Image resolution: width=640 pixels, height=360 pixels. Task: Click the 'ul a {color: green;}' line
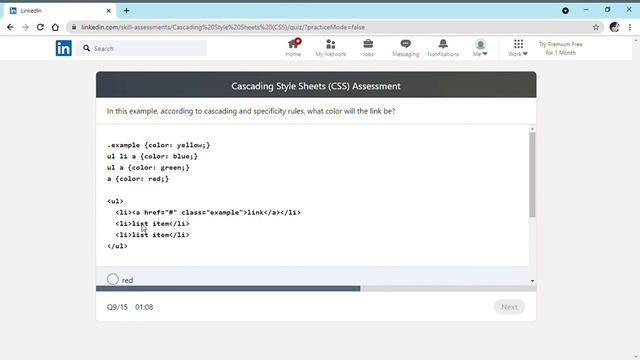tap(148, 168)
